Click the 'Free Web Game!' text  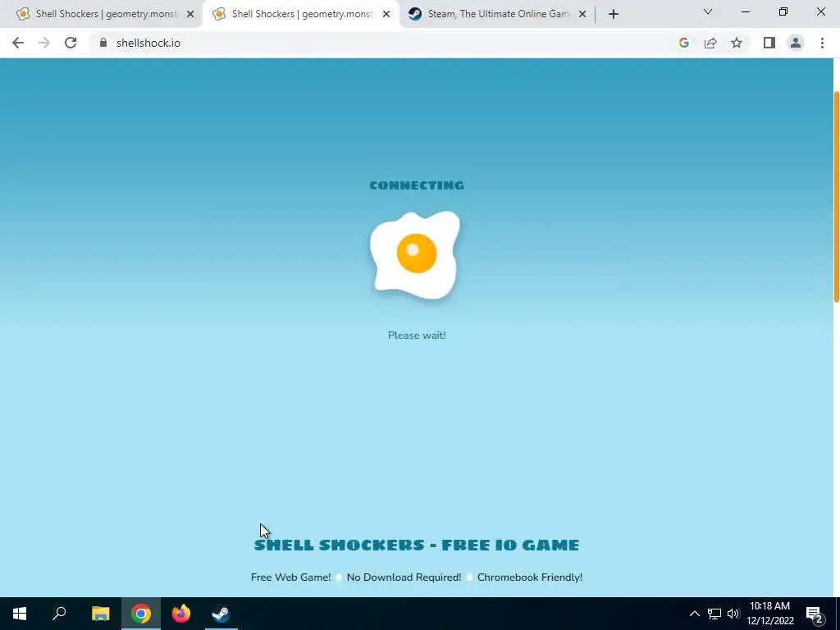pos(291,577)
